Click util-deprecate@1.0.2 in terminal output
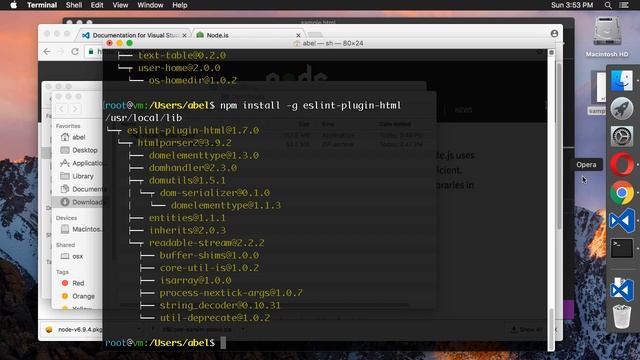The width and height of the screenshot is (640, 360). (215, 318)
